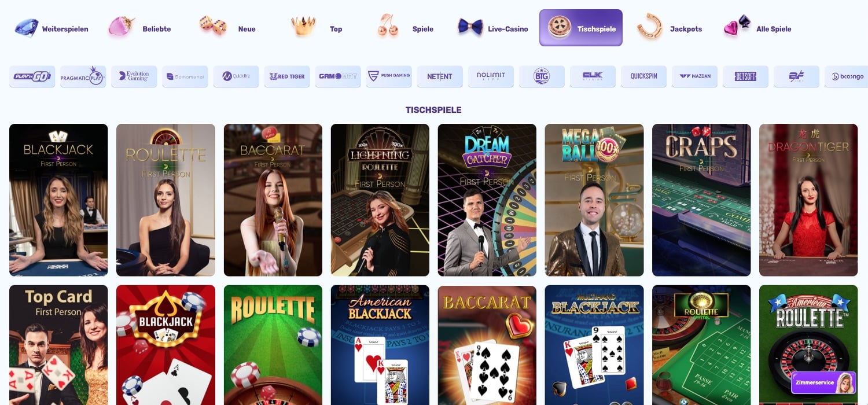
Task: Select the heart and spade Alle Spiele icon
Action: (737, 27)
